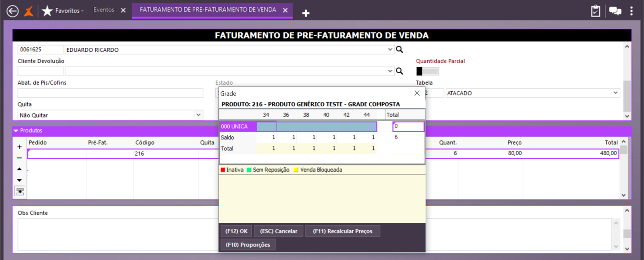
Task: Click the Pedido column header
Action: (x=38, y=142)
